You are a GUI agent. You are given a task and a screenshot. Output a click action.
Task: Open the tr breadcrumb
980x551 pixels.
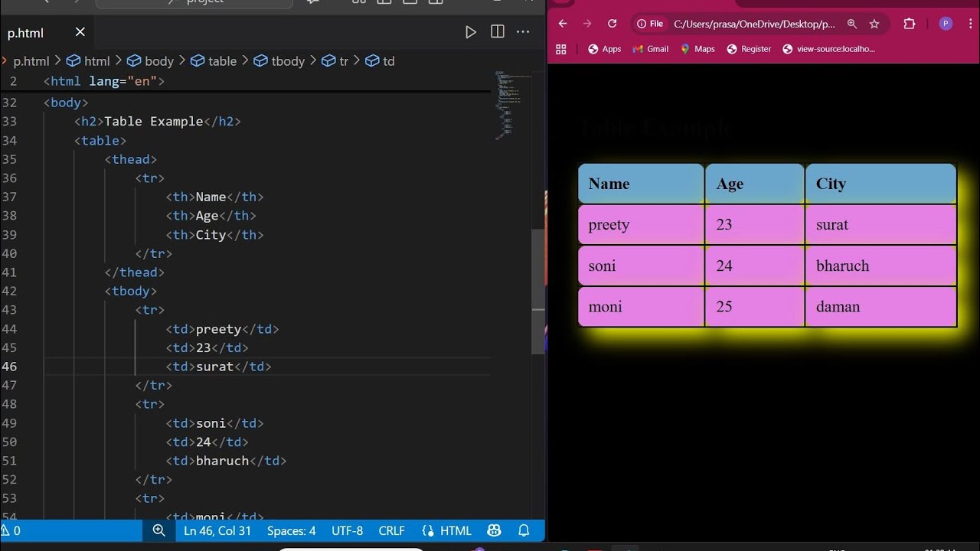pyautogui.click(x=335, y=61)
